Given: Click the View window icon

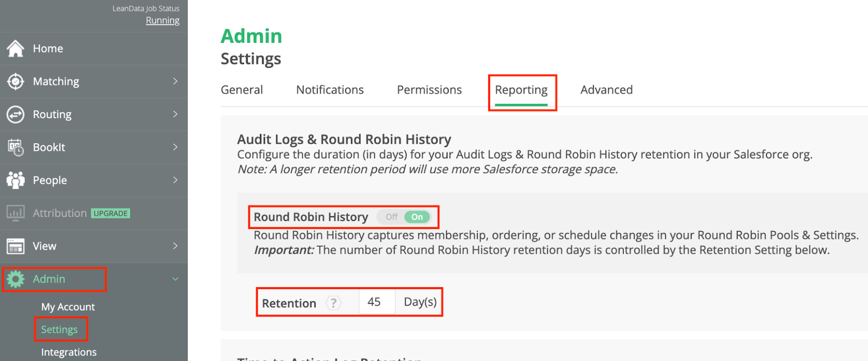Looking at the screenshot, I should tap(16, 246).
